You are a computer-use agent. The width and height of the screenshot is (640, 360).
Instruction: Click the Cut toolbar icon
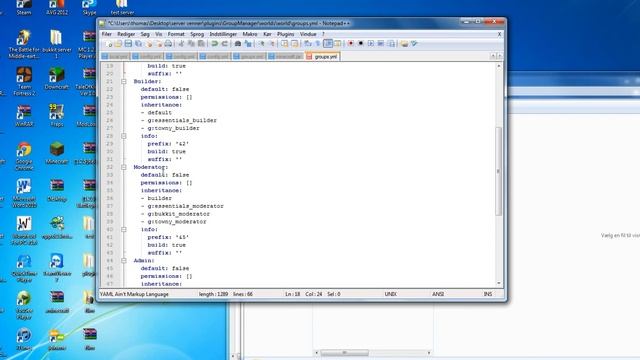coord(181,44)
